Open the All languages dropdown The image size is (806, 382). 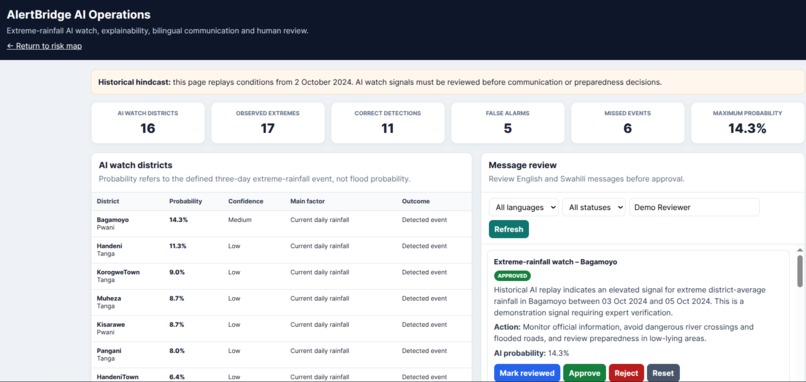[x=524, y=207]
